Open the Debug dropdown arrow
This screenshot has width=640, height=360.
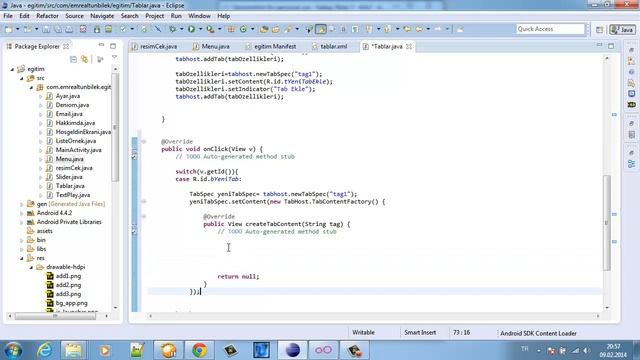click(x=182, y=29)
